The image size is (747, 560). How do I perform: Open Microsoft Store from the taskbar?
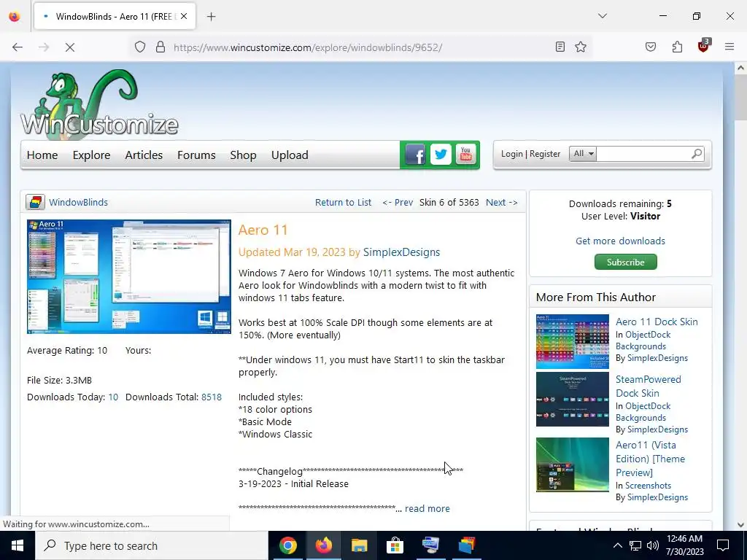[395, 545]
